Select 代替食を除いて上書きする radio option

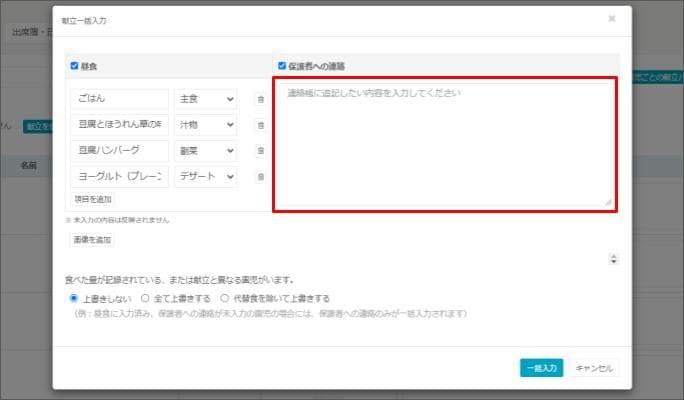225,298
